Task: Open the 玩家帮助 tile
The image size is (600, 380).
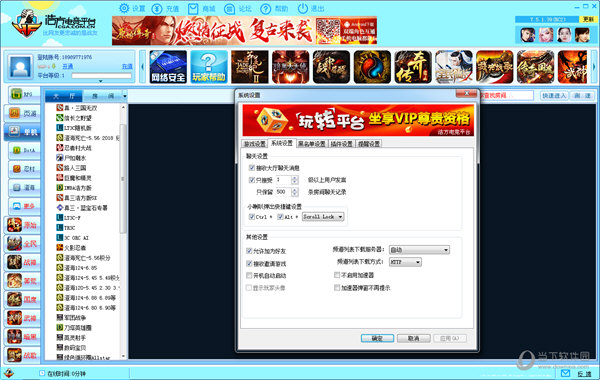Action: [209, 67]
